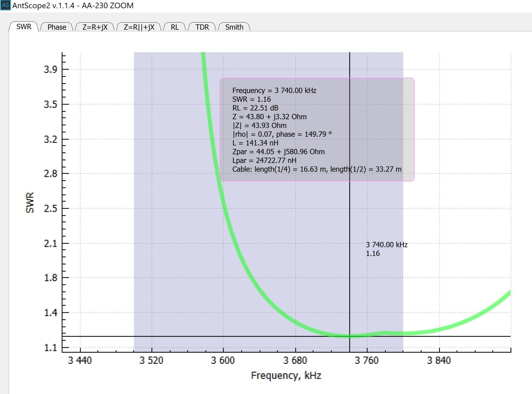This screenshot has height=394, width=532.
Task: Click the AntScope2 window title text
Action: pyautogui.click(x=73, y=6)
